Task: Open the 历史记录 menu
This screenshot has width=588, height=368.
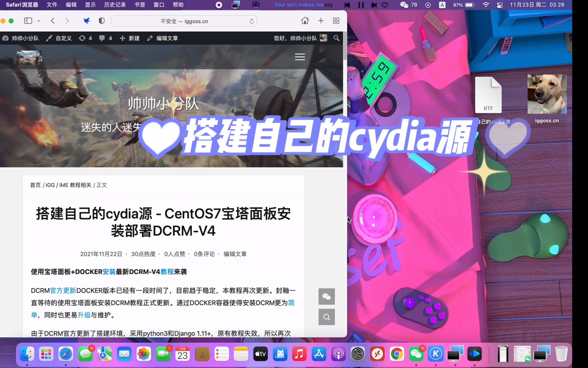Action: (x=115, y=5)
